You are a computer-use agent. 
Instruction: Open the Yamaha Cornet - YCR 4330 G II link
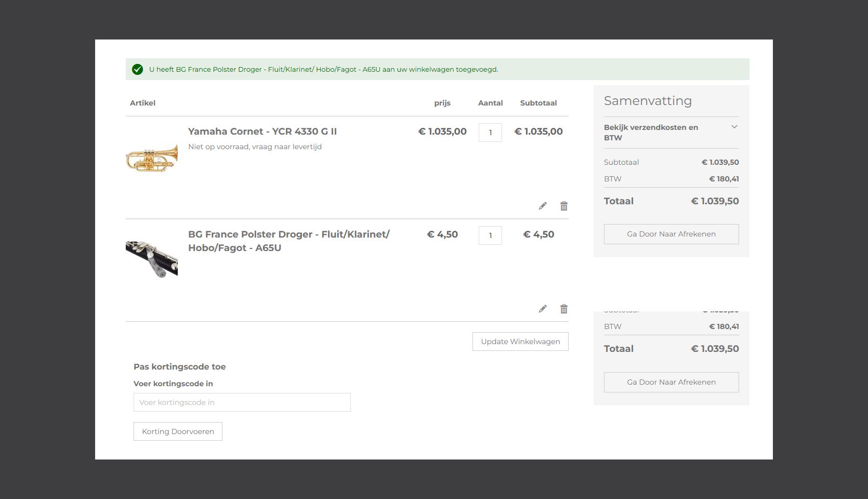click(262, 132)
